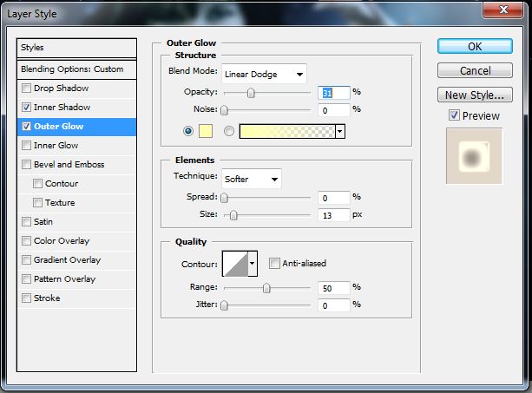Select the solid color radio button

(188, 131)
